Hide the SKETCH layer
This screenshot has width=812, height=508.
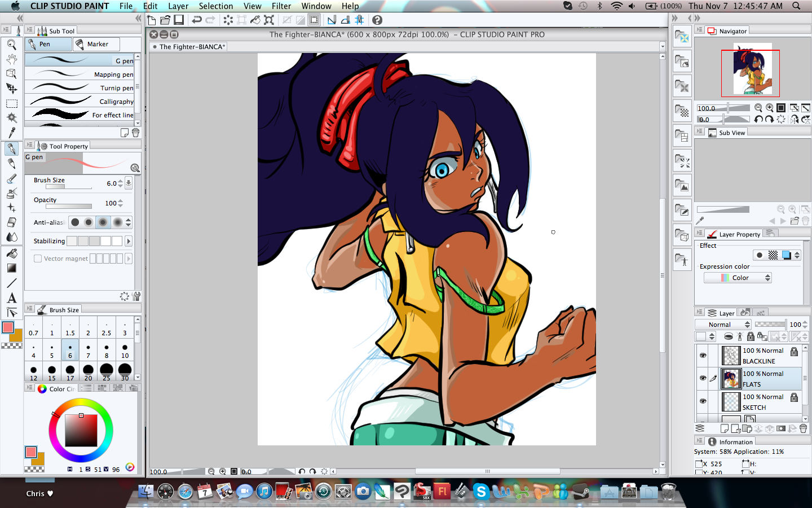[703, 401]
